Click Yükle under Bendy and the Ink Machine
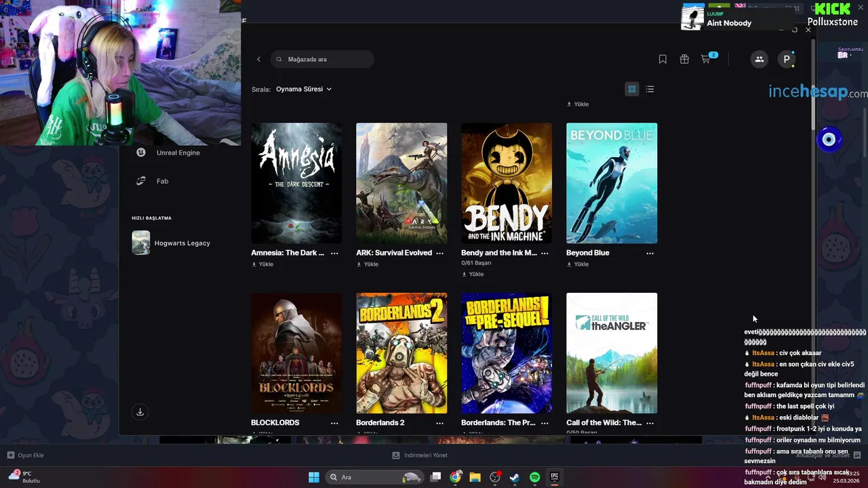 point(473,274)
